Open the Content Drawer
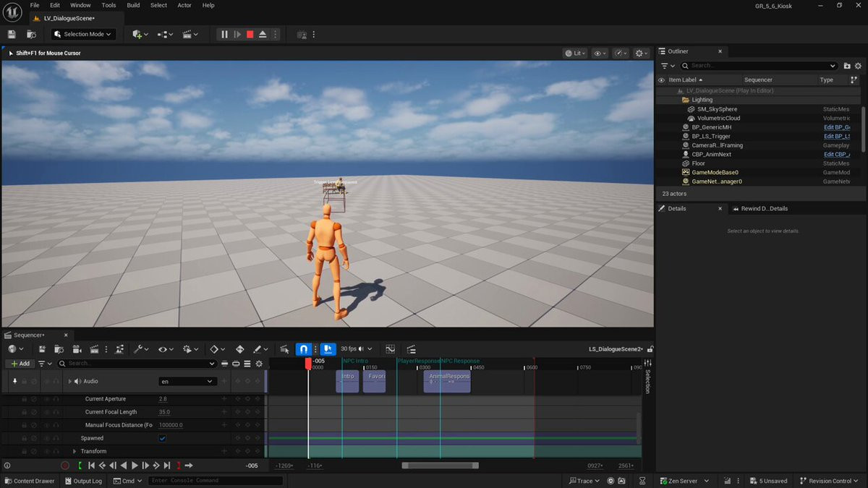The height and width of the screenshot is (488, 868). 30,481
